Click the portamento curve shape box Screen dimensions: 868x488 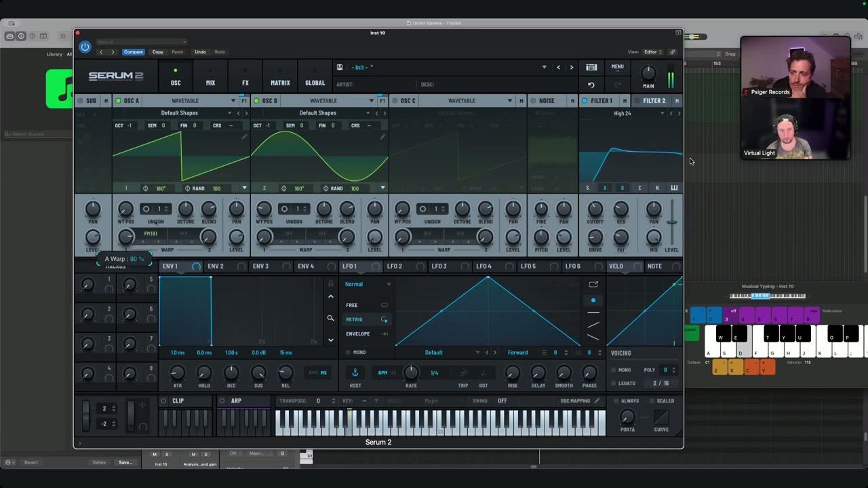tap(661, 418)
